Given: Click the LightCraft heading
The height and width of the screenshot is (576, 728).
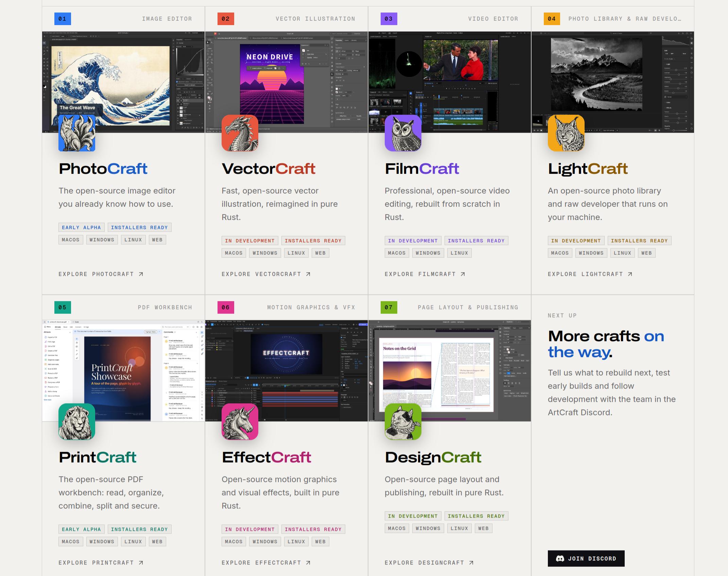Looking at the screenshot, I should click(588, 169).
